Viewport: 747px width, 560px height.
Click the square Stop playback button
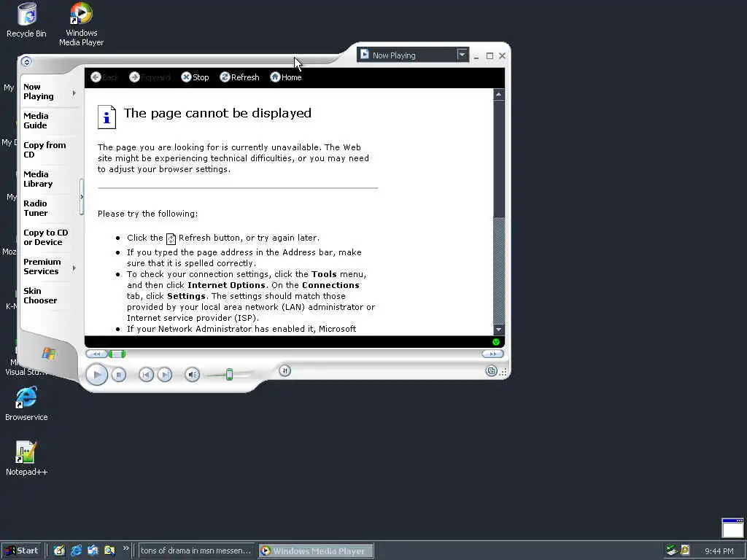pyautogui.click(x=119, y=376)
